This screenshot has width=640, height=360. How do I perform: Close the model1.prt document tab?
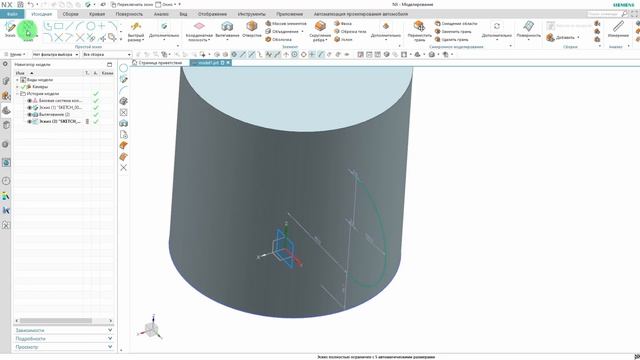coord(228,63)
